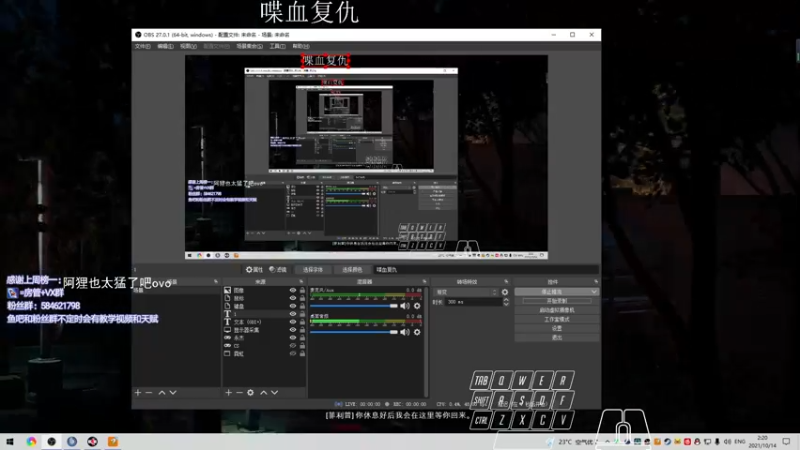Click the 选择颜色 Select Color button
Screen dimensions: 800x450
point(352,269)
